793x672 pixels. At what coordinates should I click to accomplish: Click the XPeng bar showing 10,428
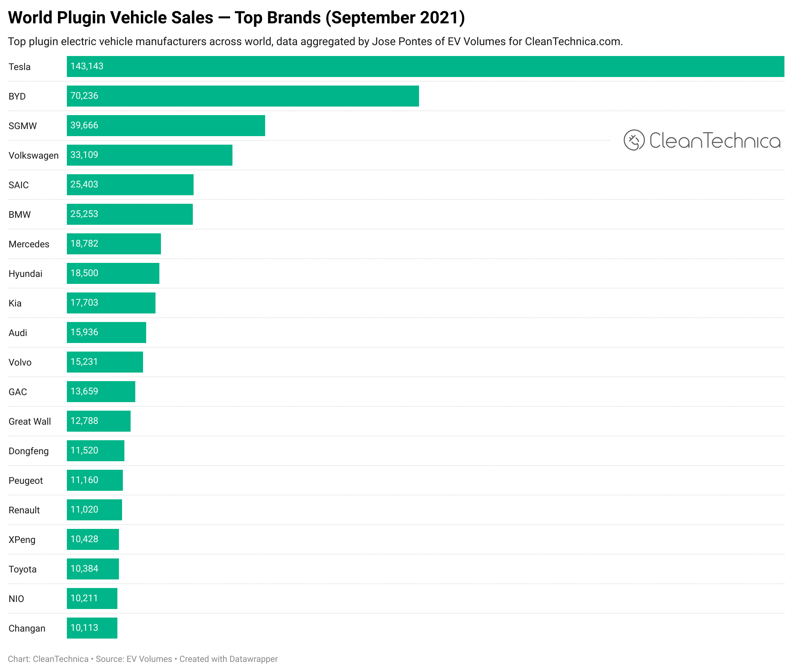pyautogui.click(x=93, y=539)
